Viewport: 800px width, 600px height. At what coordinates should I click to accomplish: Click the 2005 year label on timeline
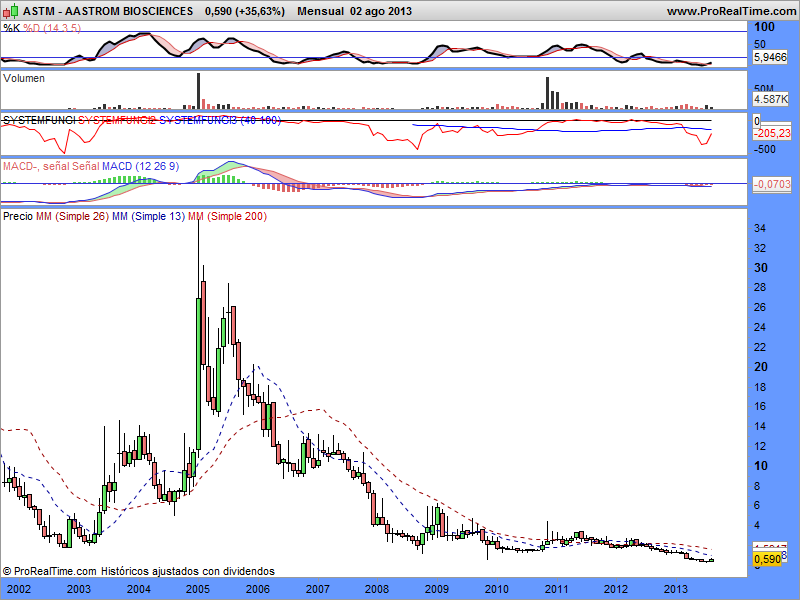(198, 589)
